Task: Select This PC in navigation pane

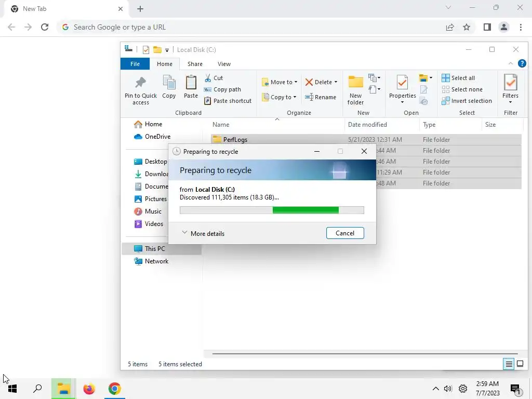Action: pos(162,249)
